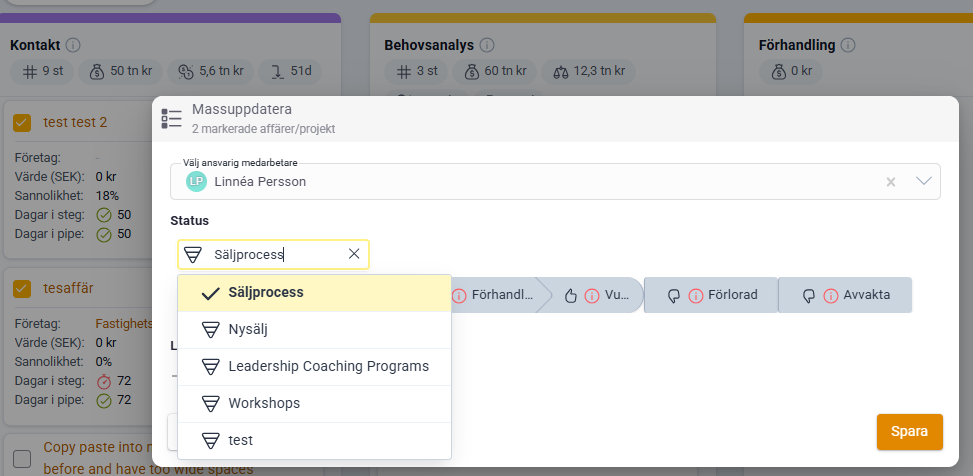Open info icon next to Kontakt heading
973x476 pixels.
[x=73, y=45]
